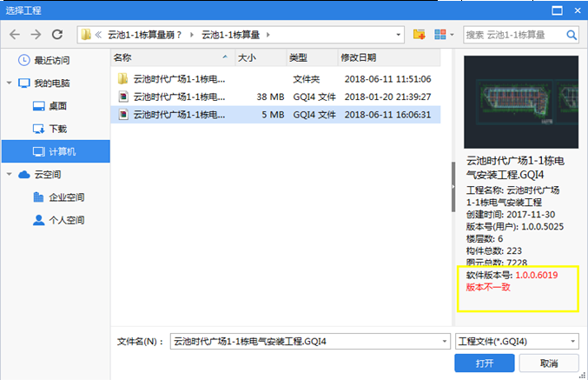
Task: Collapse the 我的电脑 tree node
Action: click(x=9, y=83)
